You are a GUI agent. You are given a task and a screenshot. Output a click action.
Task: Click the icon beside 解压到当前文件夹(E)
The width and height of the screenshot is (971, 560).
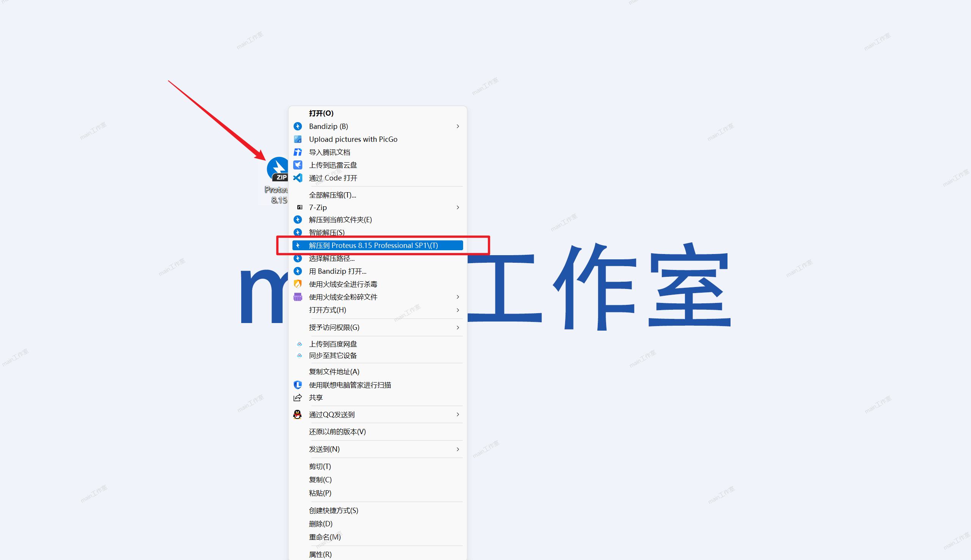pos(298,220)
